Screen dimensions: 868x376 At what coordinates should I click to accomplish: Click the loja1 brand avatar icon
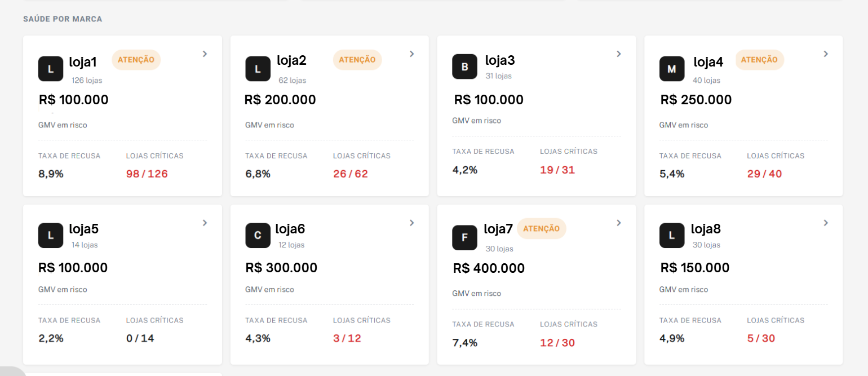click(x=51, y=69)
